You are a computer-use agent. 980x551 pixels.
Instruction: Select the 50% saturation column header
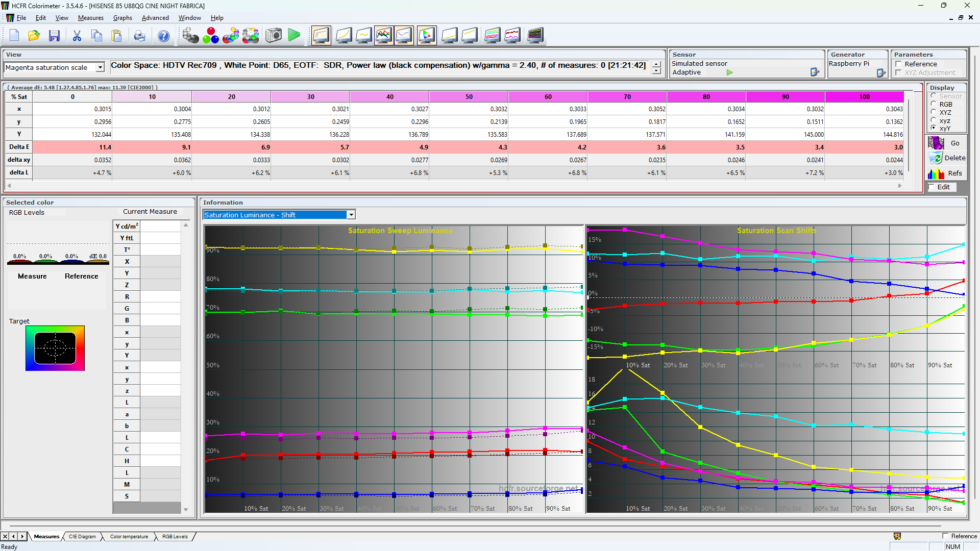click(x=469, y=96)
